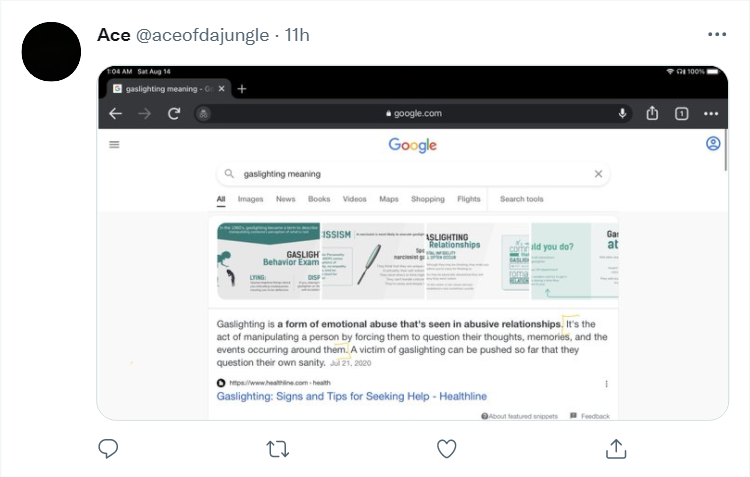Viewport: 750px width, 477px height.
Task: Go forward in the browser
Action: (x=144, y=113)
